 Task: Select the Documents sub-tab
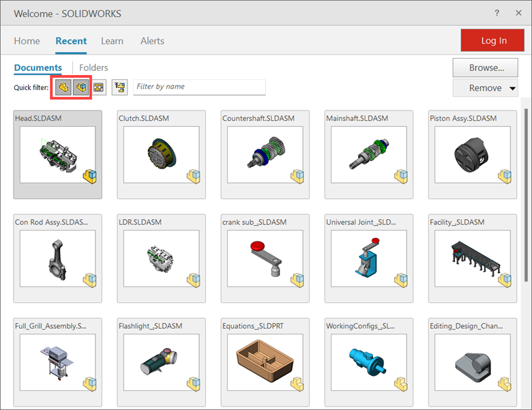(x=38, y=68)
